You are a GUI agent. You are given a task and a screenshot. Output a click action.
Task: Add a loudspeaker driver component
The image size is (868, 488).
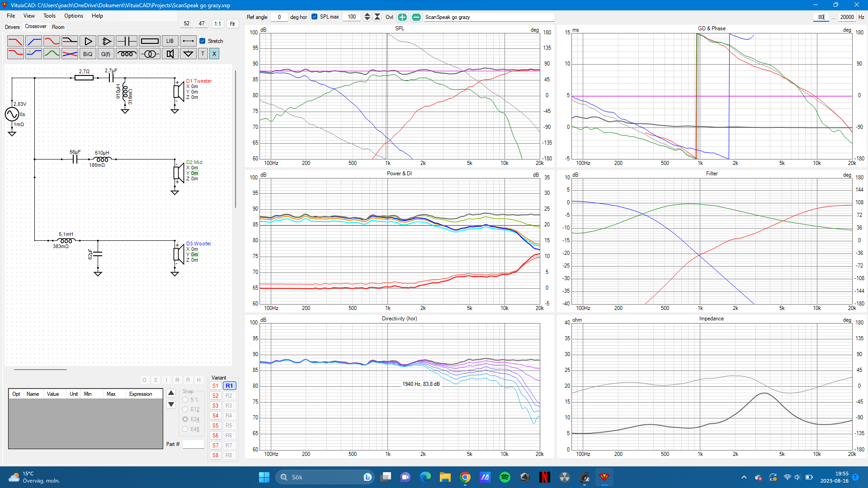tap(170, 54)
